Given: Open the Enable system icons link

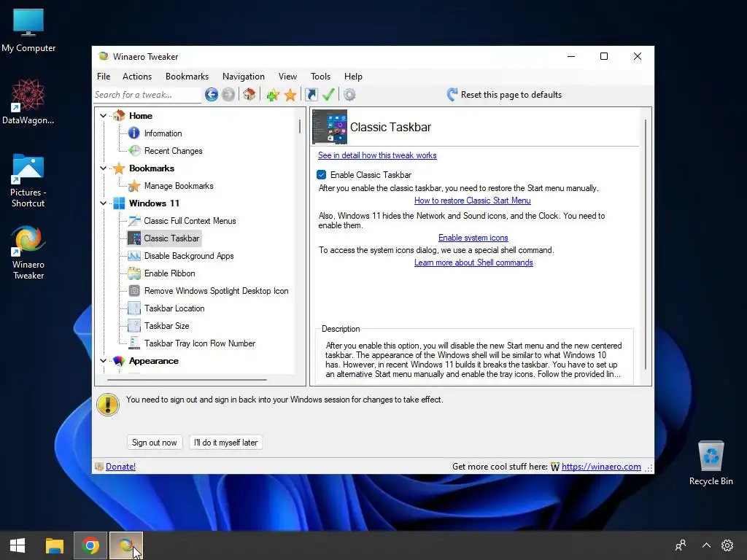Looking at the screenshot, I should coord(473,238).
